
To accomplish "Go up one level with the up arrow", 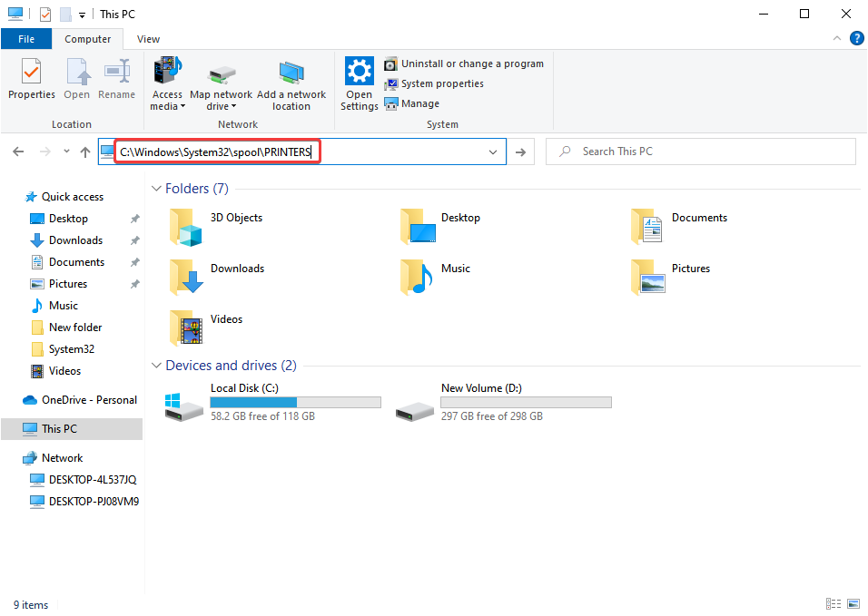I will [84, 152].
